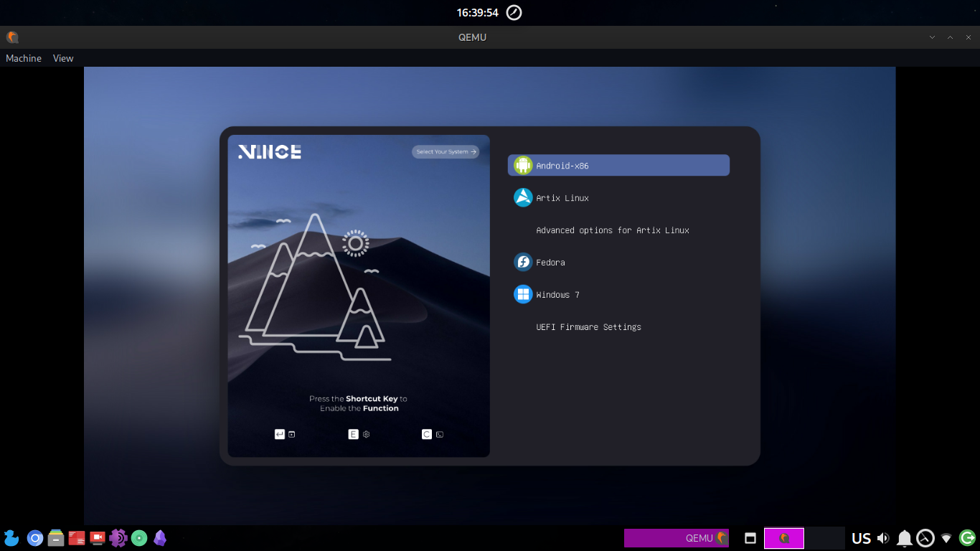Open the View menu

(63, 58)
